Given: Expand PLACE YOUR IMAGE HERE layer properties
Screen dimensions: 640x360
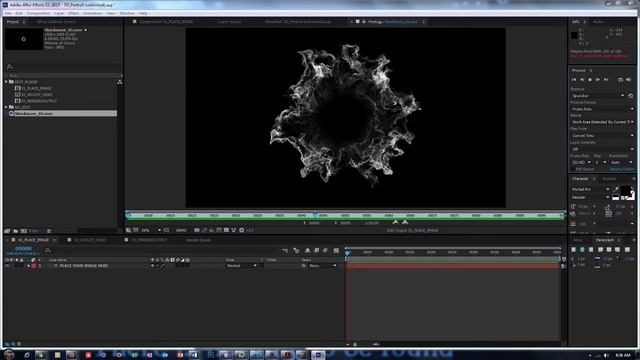Looking at the screenshot, I should [x=28, y=266].
